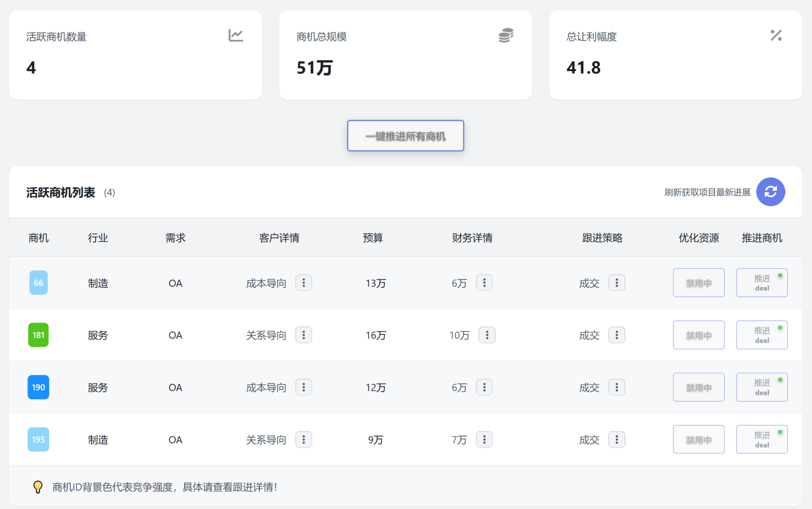The width and height of the screenshot is (812, 509).
Task: Click the percent icon on 总让利幅度 card
Action: [x=776, y=36]
